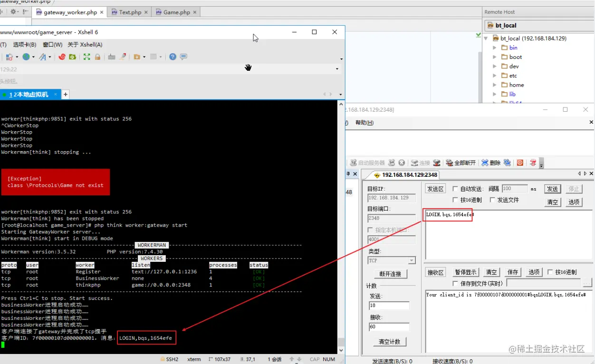The width and height of the screenshot is (595, 364).
Task: Click the 间隔 interval ms input field
Action: (515, 189)
